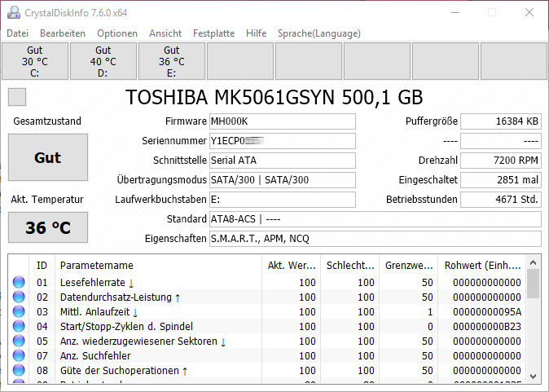Open the Datei menu
Viewport: 549px width, 392px height.
17,33
